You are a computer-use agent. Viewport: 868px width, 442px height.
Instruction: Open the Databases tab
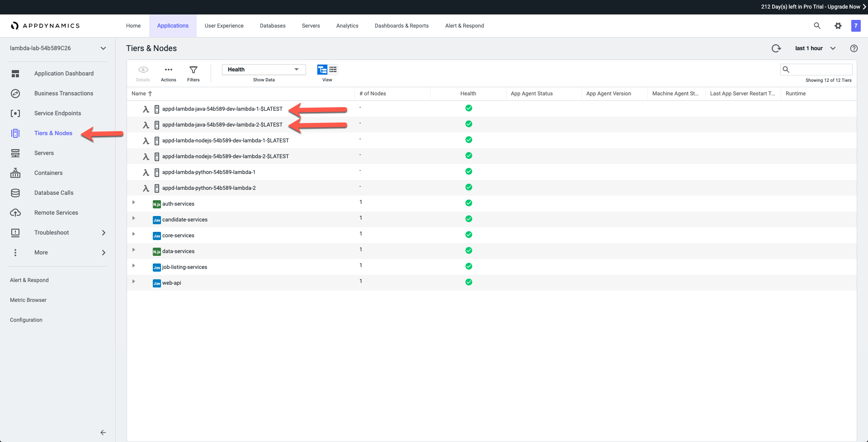(273, 26)
